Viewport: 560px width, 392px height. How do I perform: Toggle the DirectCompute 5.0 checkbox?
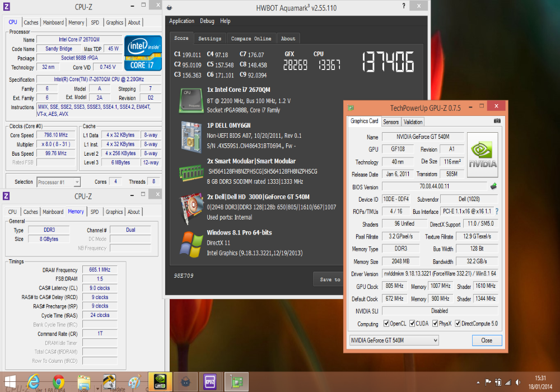point(458,324)
